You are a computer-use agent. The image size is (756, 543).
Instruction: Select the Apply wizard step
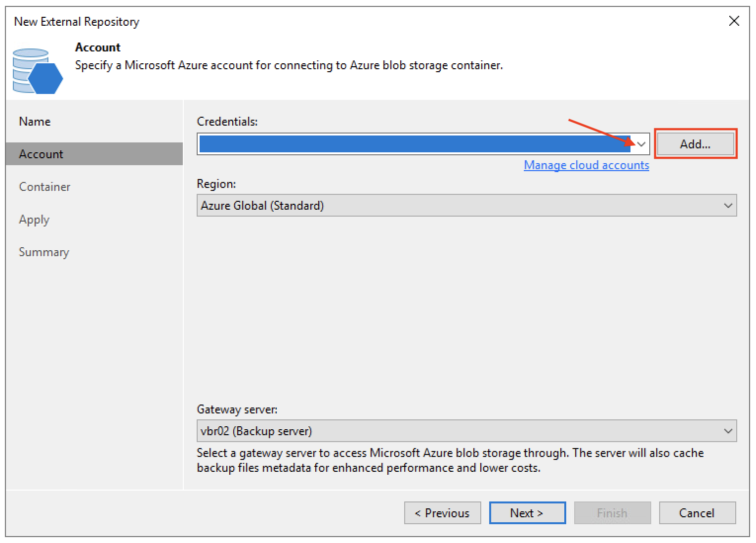click(x=34, y=220)
